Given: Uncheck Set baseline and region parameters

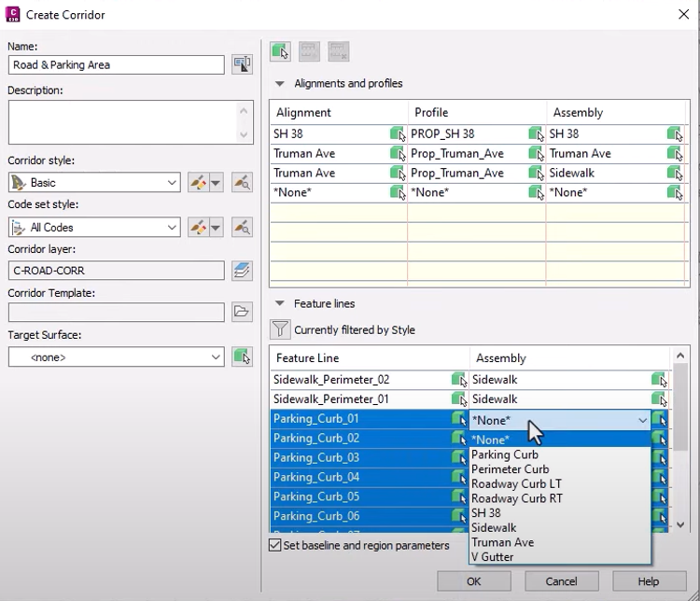Looking at the screenshot, I should coord(274,546).
